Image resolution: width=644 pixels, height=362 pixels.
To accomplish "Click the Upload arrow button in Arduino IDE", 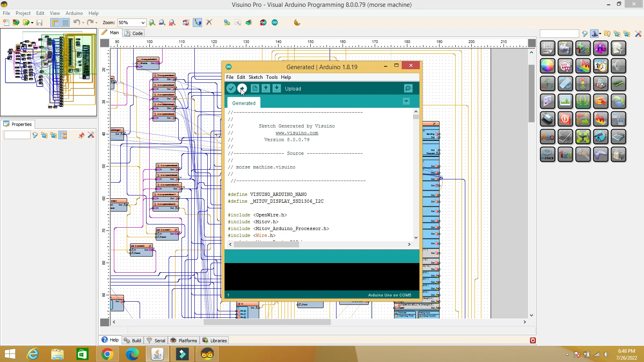I will click(x=242, y=88).
